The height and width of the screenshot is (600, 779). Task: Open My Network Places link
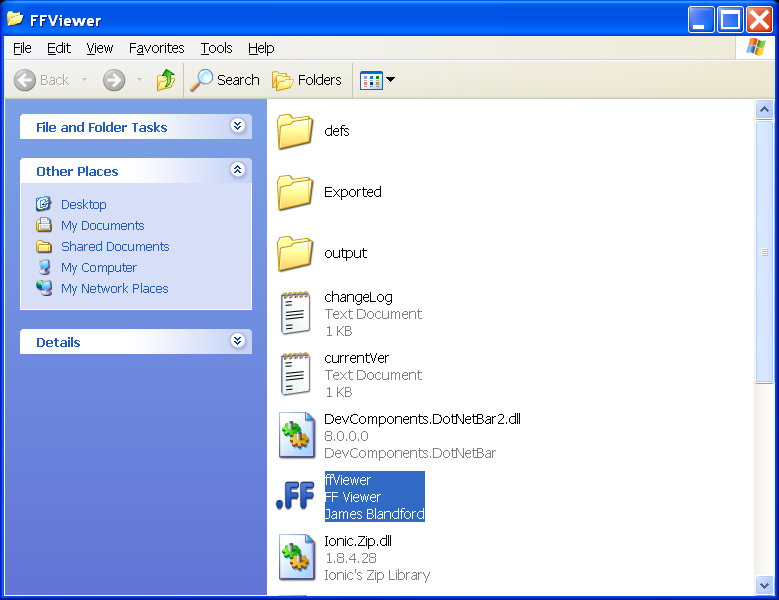point(114,288)
